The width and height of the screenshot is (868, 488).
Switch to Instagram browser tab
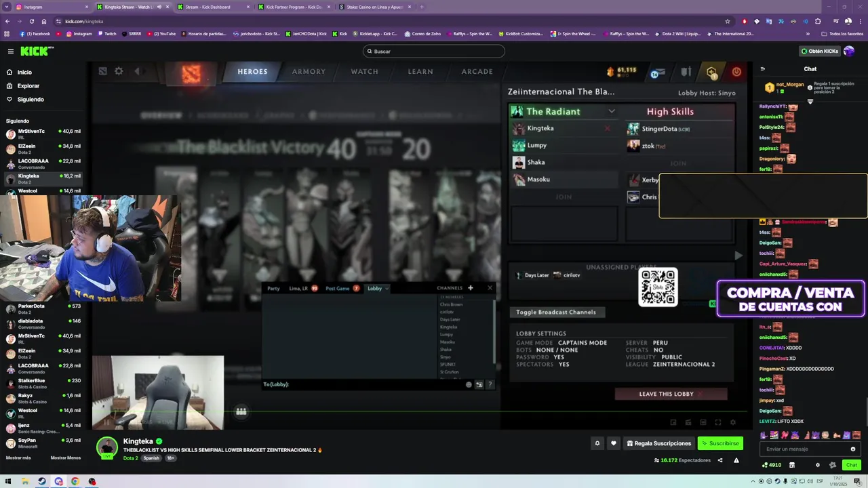coord(52,7)
